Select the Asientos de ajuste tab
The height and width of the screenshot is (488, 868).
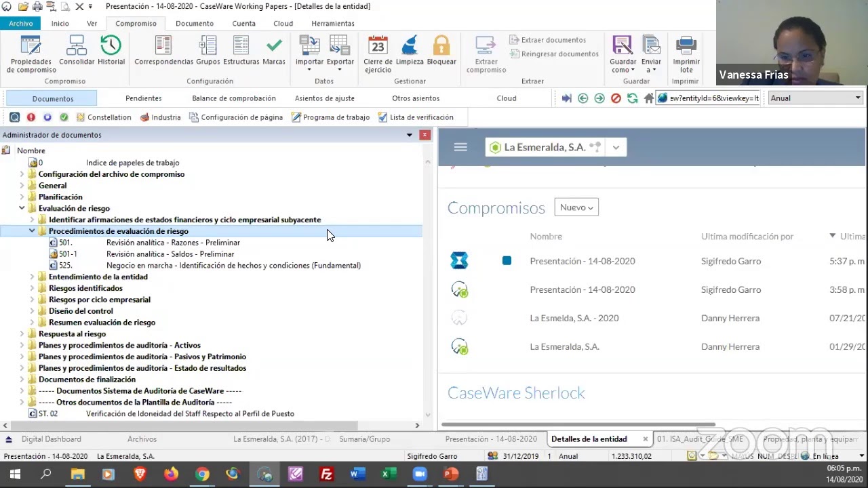click(x=325, y=98)
